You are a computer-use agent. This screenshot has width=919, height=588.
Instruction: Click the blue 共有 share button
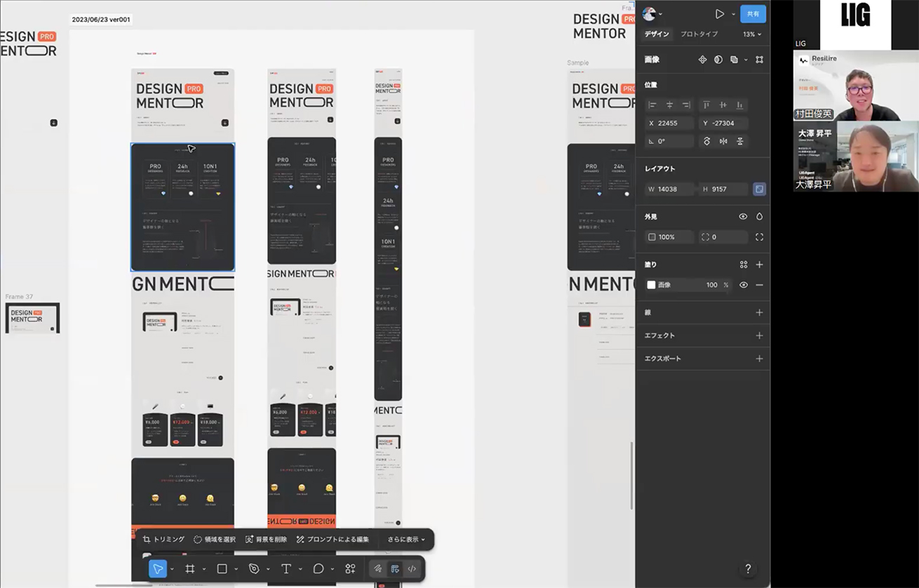(753, 14)
